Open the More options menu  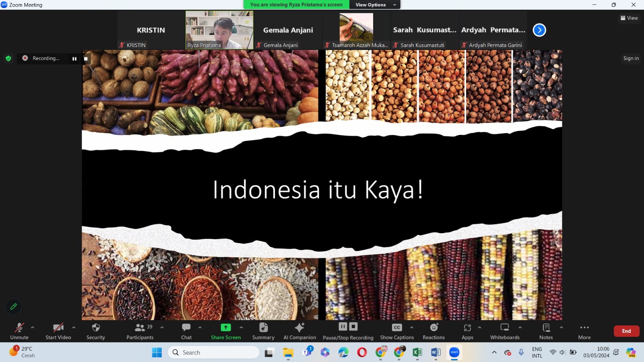[584, 331]
